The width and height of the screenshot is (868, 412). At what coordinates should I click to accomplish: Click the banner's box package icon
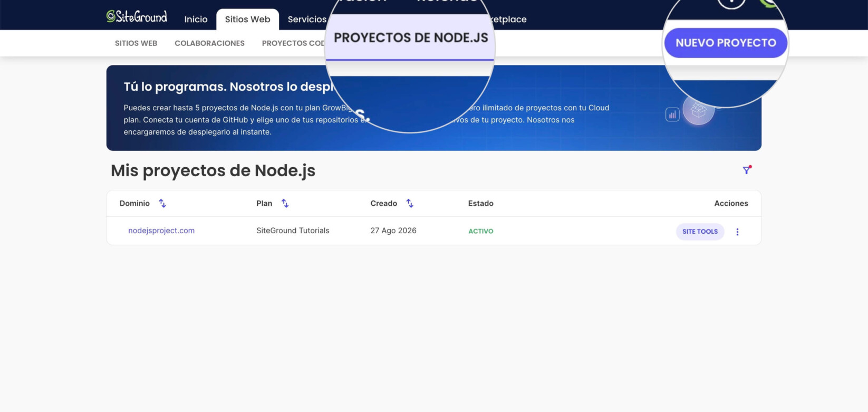pos(699,110)
